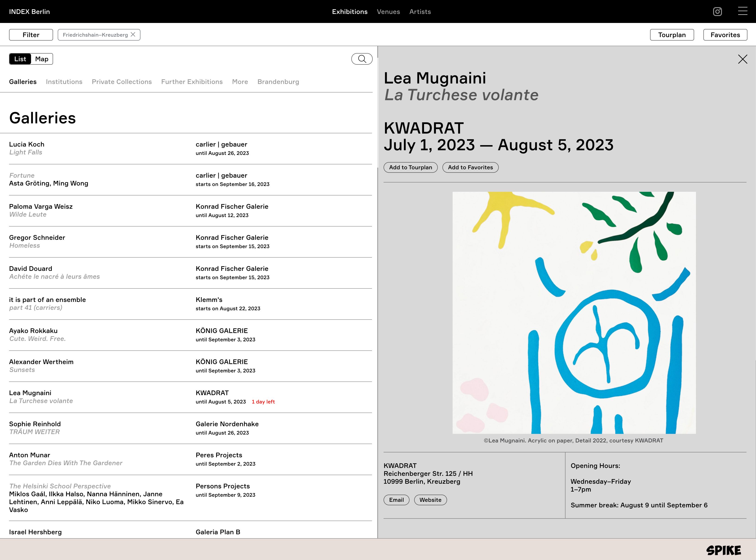756x560 pixels.
Task: Click the 'Reichenberger Str. 125 / HH' address
Action: 428,474
